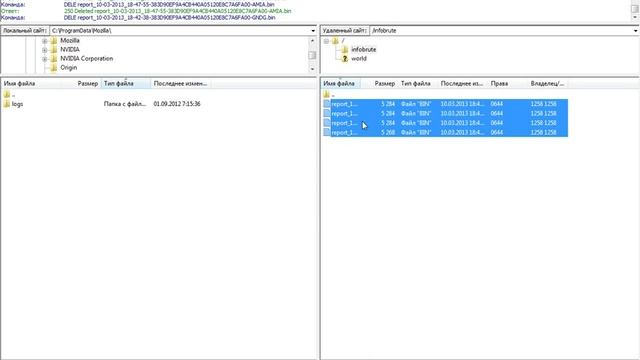
Task: Expand the NVIDIA Corporation tree node
Action: (44, 59)
